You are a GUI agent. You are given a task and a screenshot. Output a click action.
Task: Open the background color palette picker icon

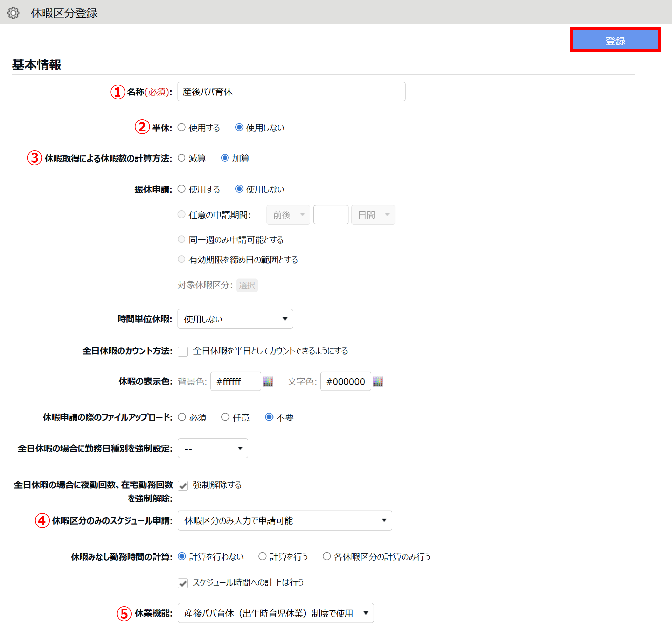tap(268, 381)
